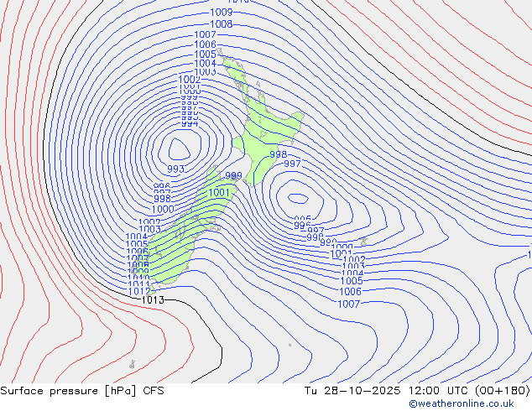Select the 1001 label on the South Island

pyautogui.click(x=219, y=193)
